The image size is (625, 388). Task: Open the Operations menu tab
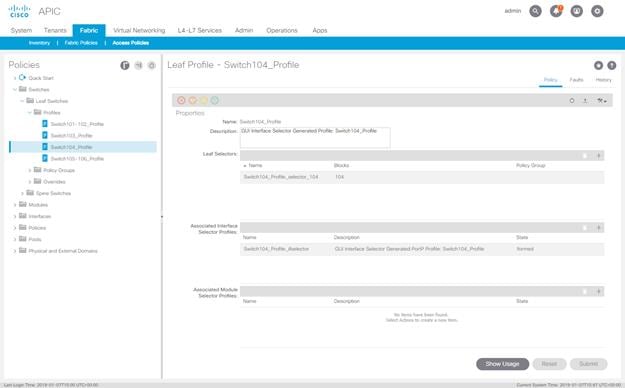pos(282,30)
